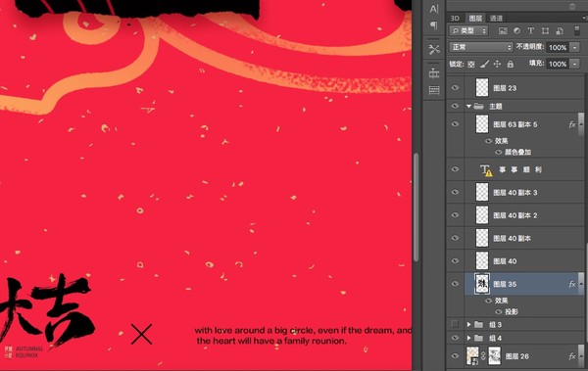
Task: Hide layer 图层 26
Action: [455, 355]
